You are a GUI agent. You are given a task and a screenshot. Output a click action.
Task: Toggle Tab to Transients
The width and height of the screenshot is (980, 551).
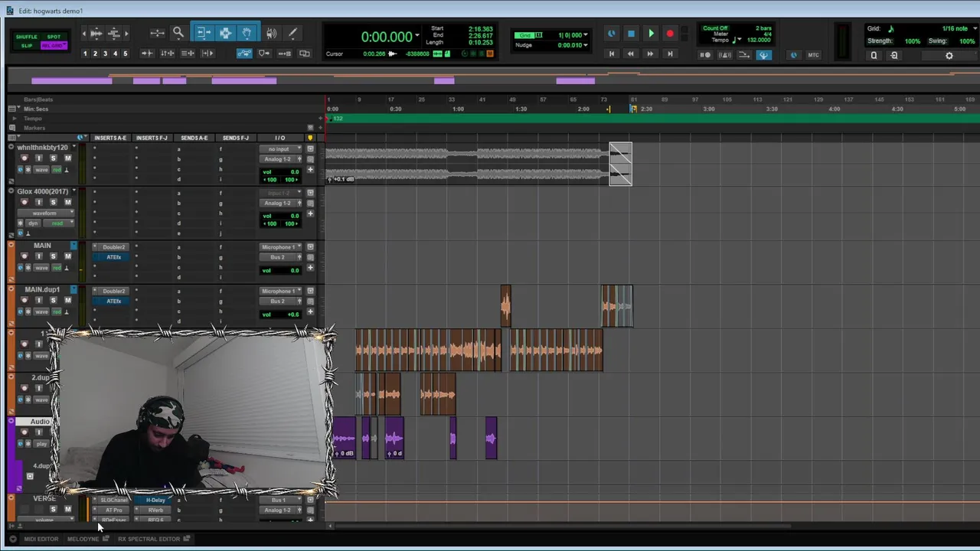147,54
